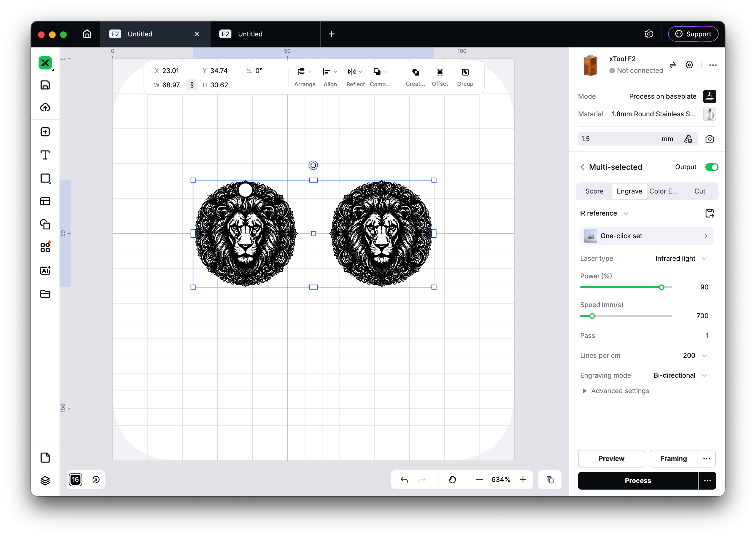This screenshot has height=537, width=756.
Task: Open the Apps grid icon
Action: pos(45,247)
